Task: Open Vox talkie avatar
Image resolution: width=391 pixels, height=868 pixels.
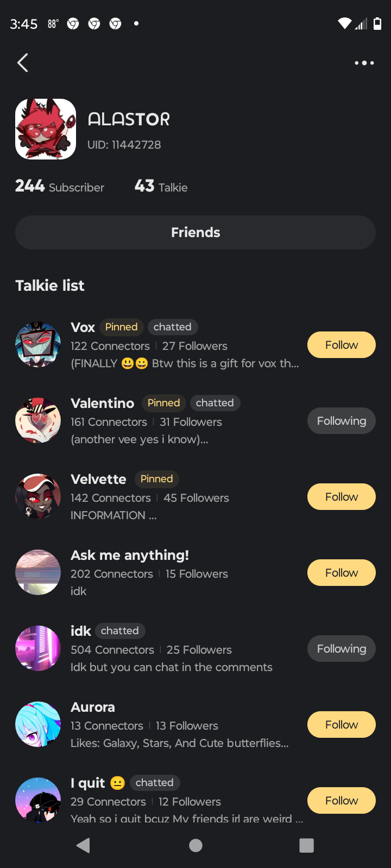Action: pyautogui.click(x=38, y=345)
